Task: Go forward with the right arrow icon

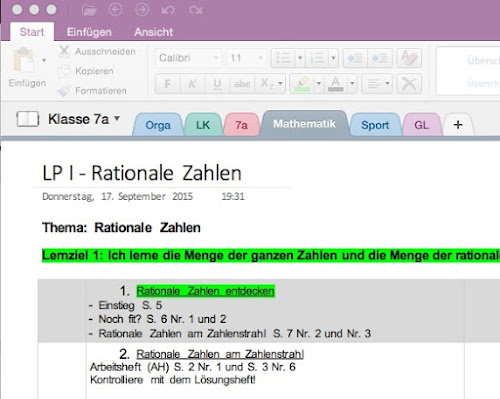Action: point(142,10)
